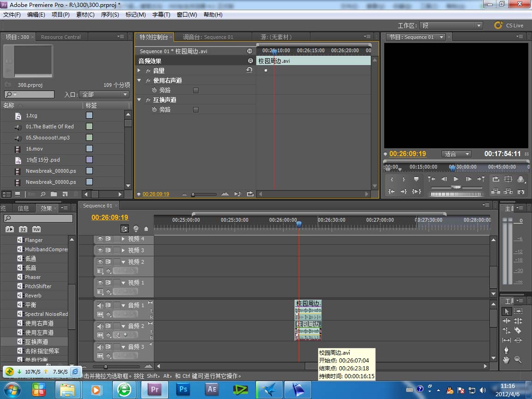Click CS Live button

tap(509, 25)
